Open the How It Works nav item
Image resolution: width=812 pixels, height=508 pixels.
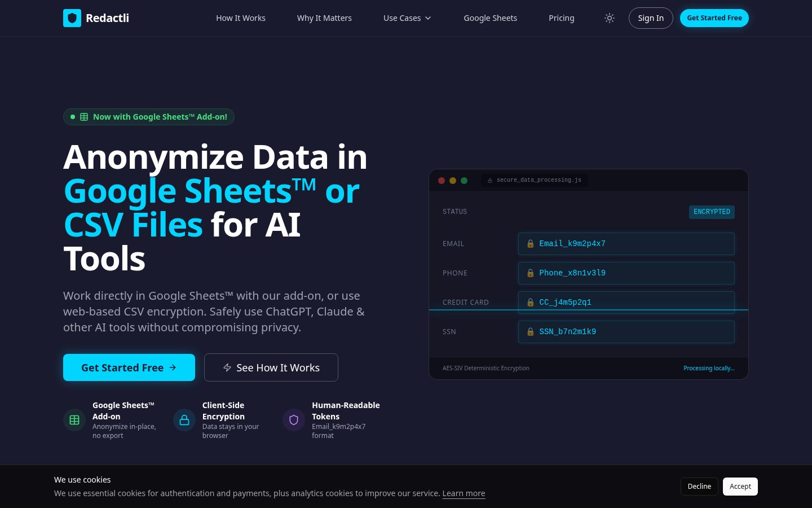click(x=241, y=18)
